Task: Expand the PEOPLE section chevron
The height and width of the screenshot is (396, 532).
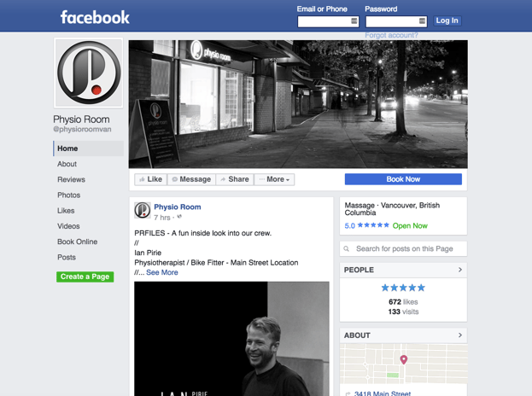Action: click(x=460, y=270)
